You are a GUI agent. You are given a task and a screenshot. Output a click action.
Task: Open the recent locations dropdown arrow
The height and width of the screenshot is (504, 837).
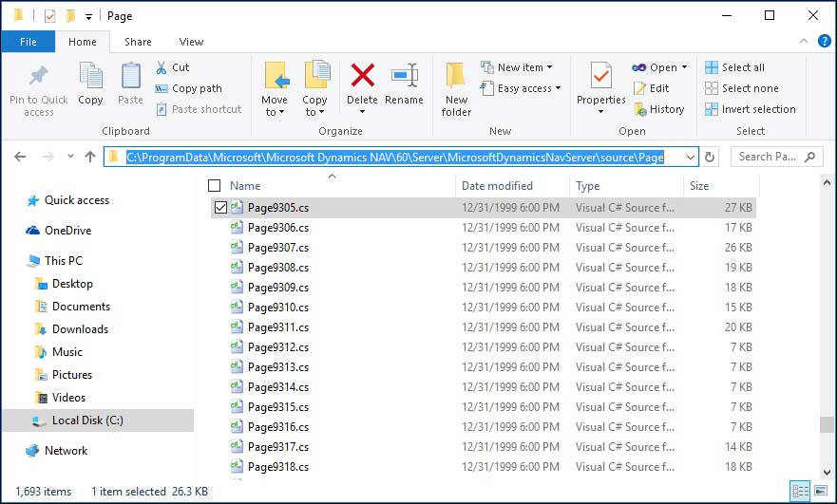70,157
